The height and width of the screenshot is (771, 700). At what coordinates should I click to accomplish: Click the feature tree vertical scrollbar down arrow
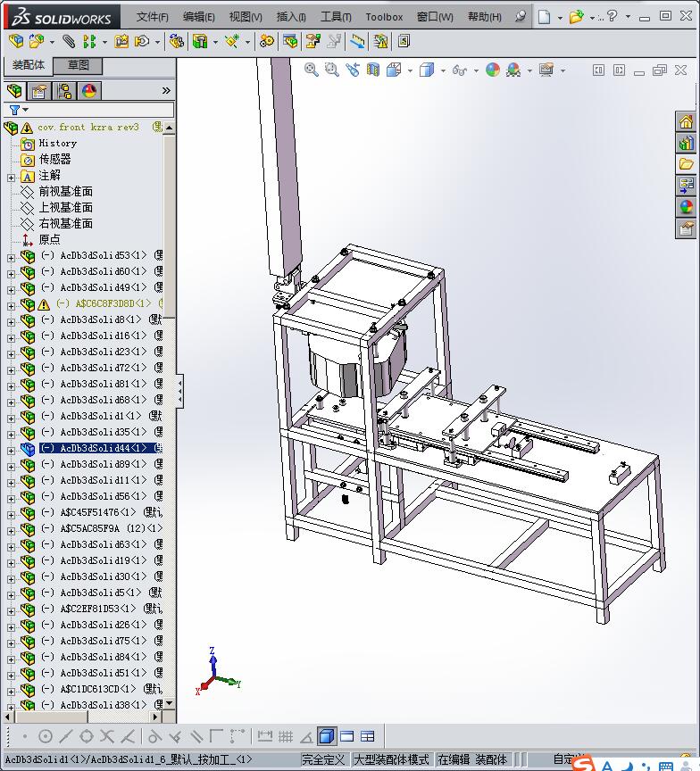point(170,704)
